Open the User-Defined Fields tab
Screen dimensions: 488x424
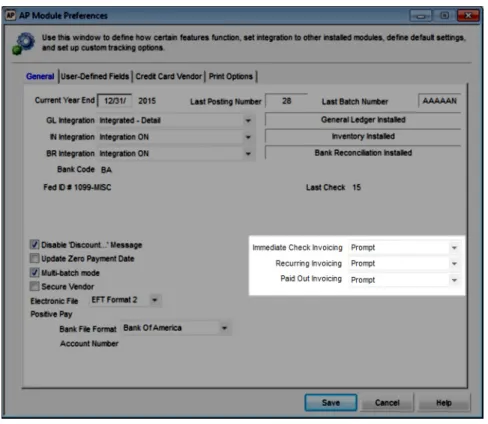[95, 76]
